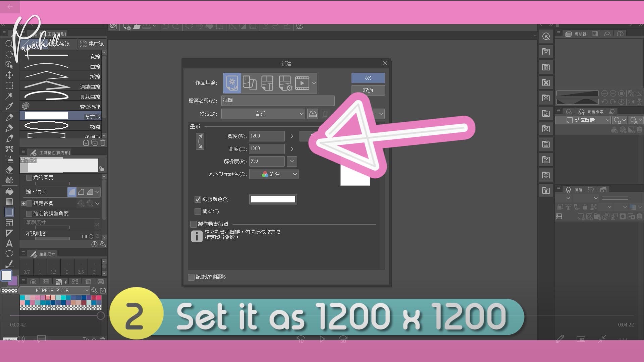The width and height of the screenshot is (644, 362).
Task: Open the 預設 preset dropdown
Action: [263, 114]
